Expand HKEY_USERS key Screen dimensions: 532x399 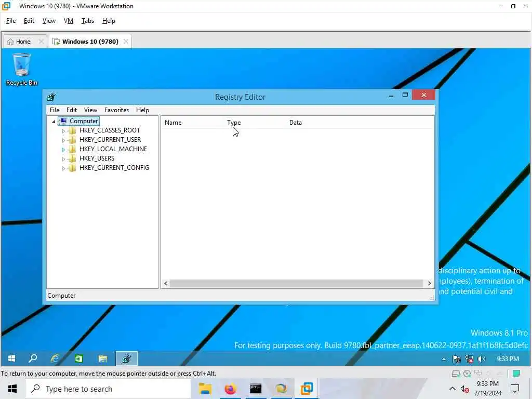click(x=63, y=159)
